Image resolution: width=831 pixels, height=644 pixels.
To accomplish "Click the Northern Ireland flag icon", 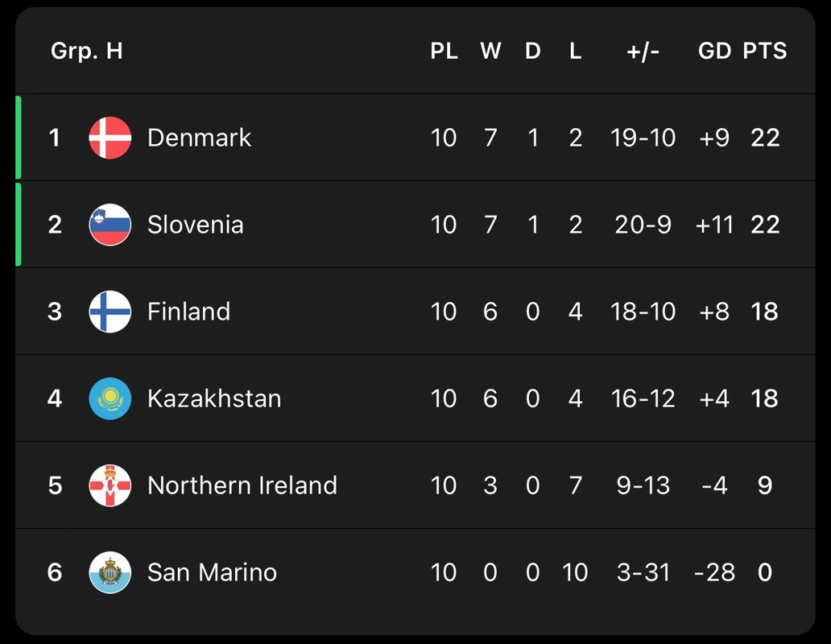I will tap(110, 485).
